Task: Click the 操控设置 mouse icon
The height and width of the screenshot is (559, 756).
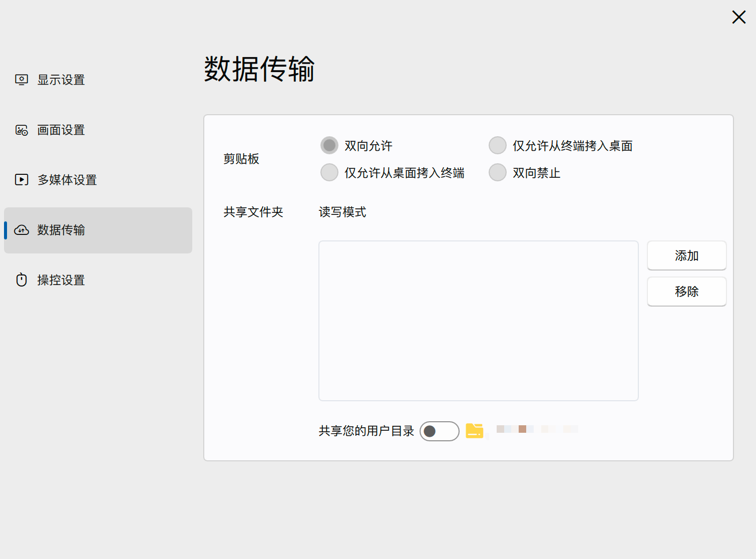Action: pos(21,279)
